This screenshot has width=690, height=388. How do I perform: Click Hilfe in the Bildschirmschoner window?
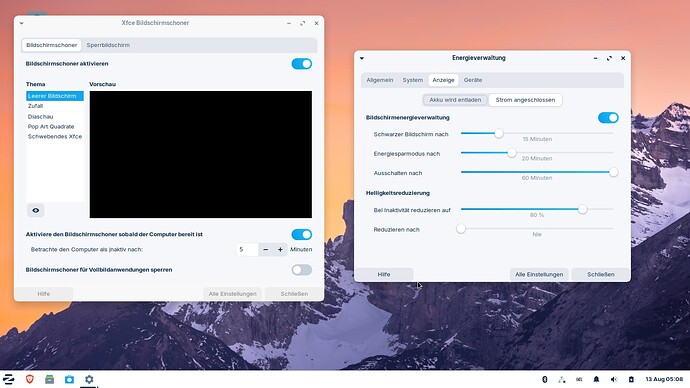pyautogui.click(x=44, y=294)
